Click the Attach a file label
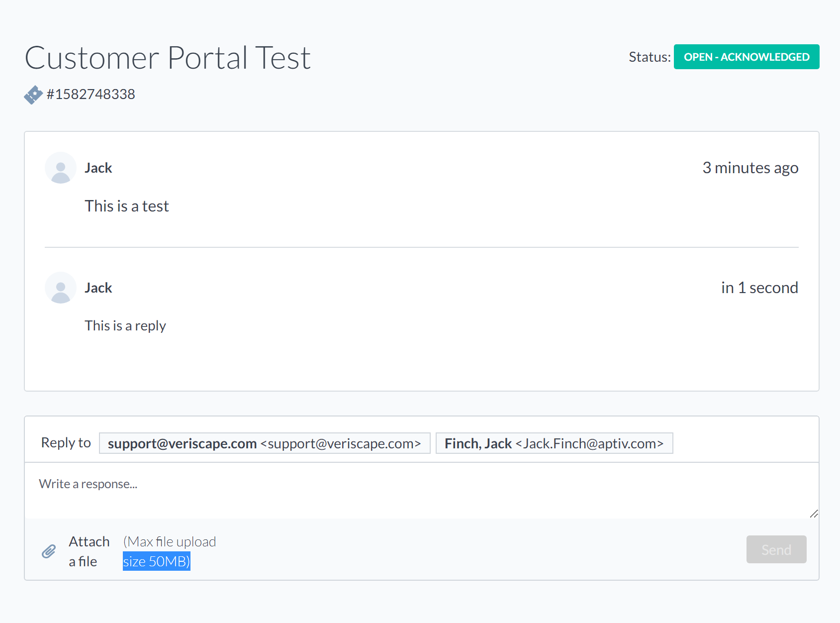 [89, 551]
